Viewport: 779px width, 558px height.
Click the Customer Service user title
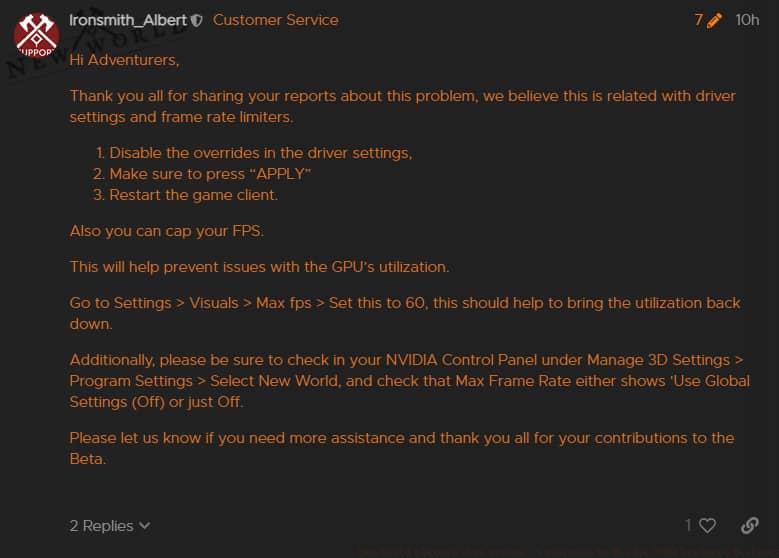tap(275, 20)
